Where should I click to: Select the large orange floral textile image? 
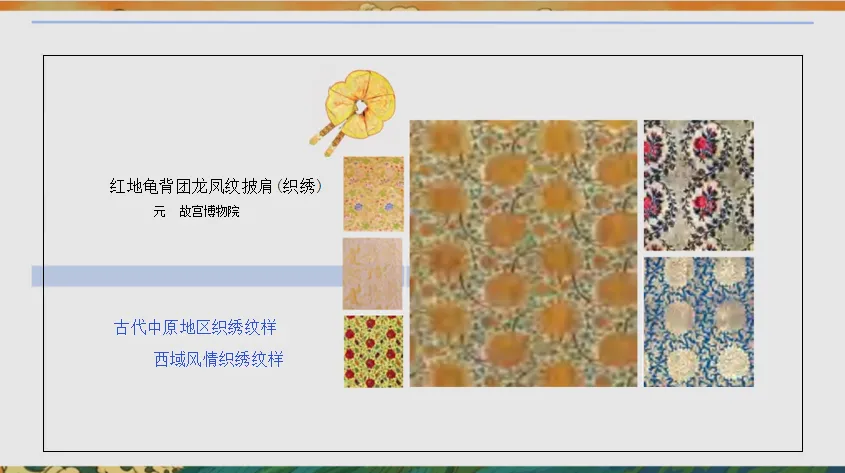coord(523,253)
